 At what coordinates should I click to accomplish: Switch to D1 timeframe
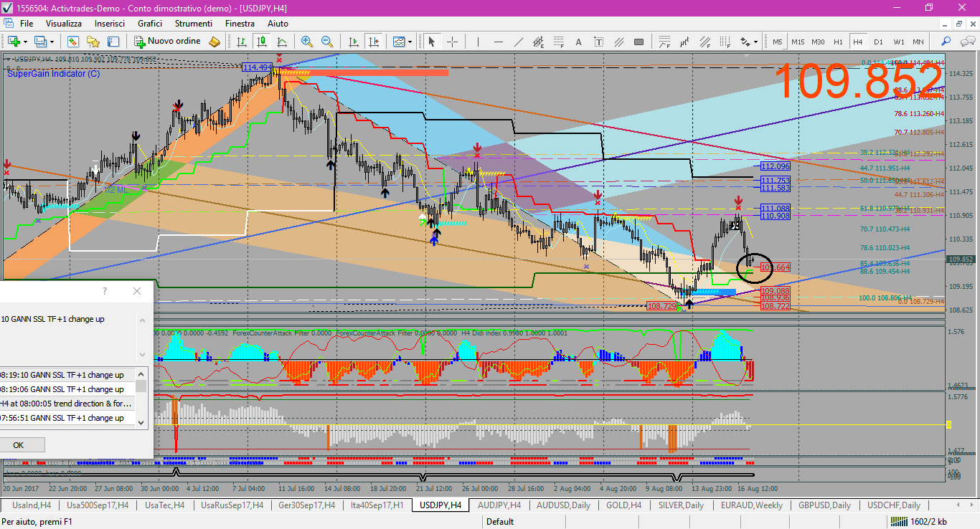(x=878, y=42)
